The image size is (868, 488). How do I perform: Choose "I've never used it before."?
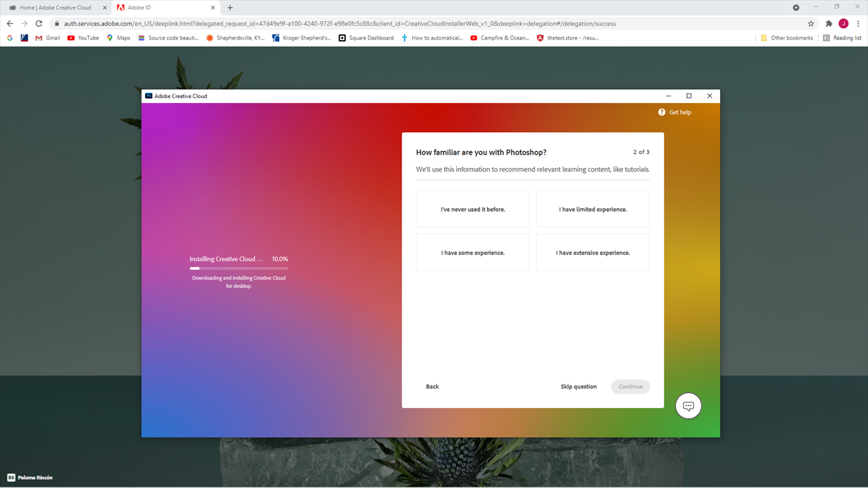(473, 209)
